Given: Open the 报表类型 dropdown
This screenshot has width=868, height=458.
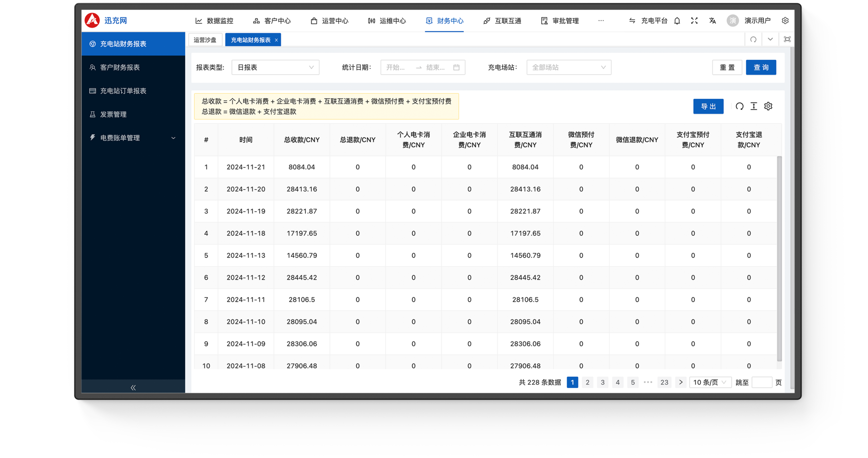Looking at the screenshot, I should pos(275,68).
